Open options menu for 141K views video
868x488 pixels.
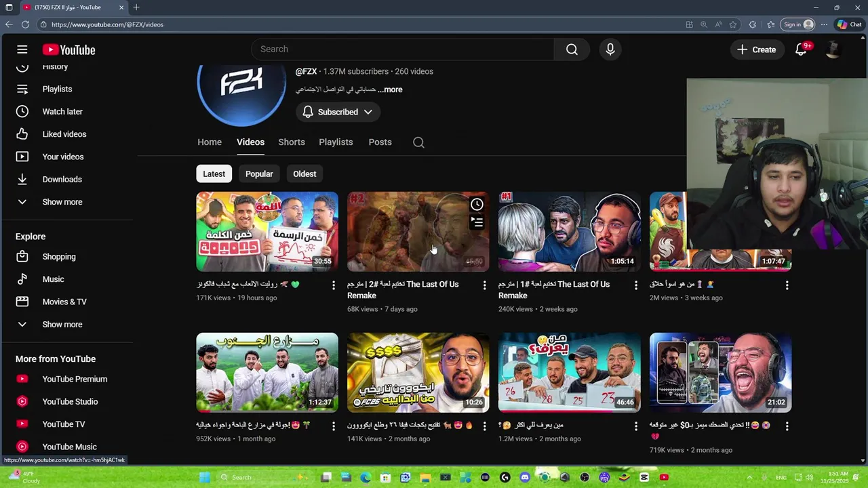tap(484, 426)
